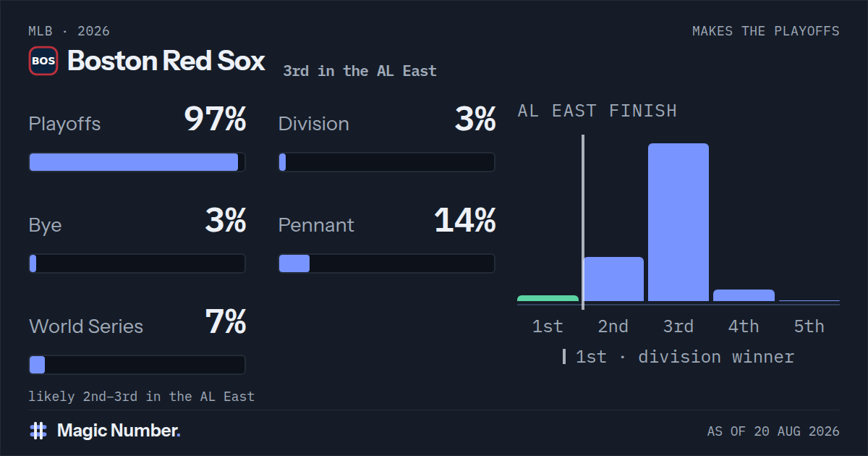Click the 2nd place finish bar

613,279
